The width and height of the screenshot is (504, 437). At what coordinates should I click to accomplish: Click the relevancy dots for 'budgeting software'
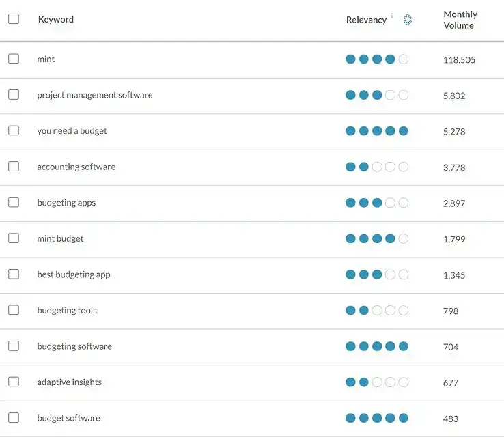tap(377, 346)
